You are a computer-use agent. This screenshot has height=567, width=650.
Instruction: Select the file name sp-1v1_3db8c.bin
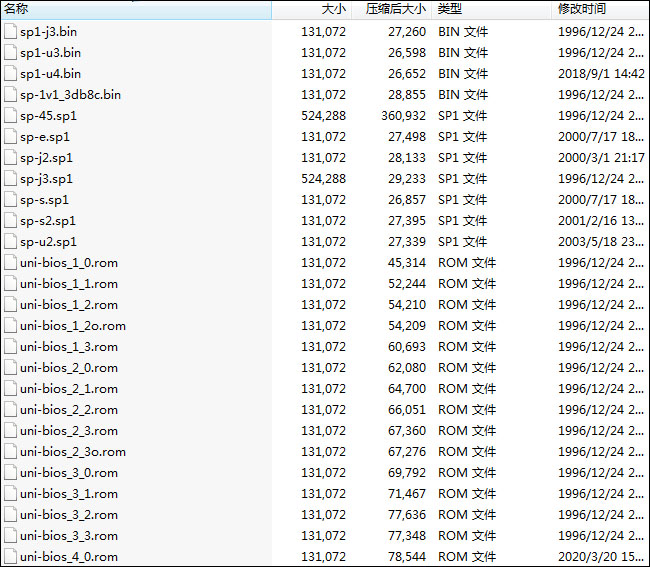70,95
